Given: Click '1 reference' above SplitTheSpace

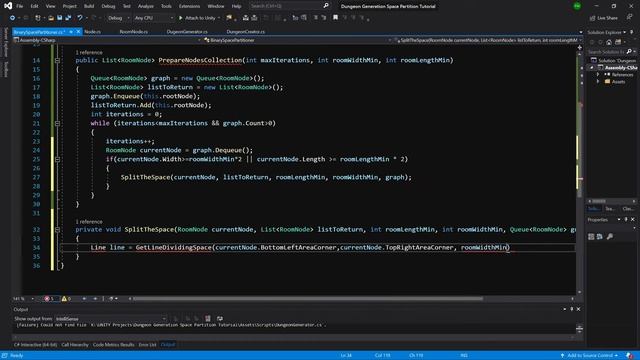Looking at the screenshot, I should (89, 222).
